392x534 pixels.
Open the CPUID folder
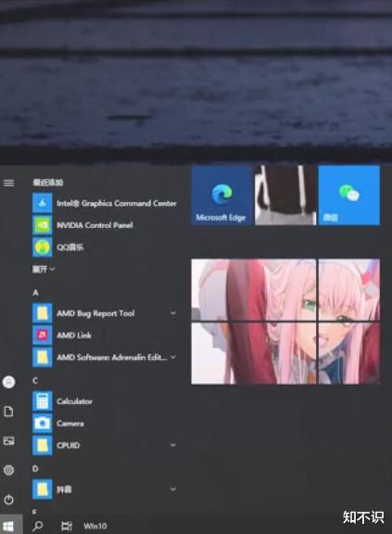click(105, 445)
